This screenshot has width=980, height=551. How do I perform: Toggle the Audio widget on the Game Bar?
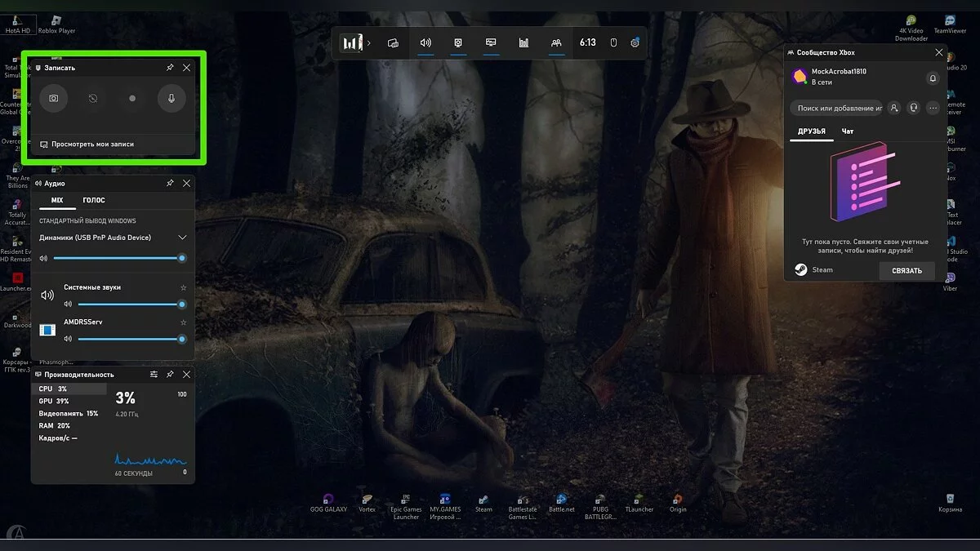pos(425,42)
